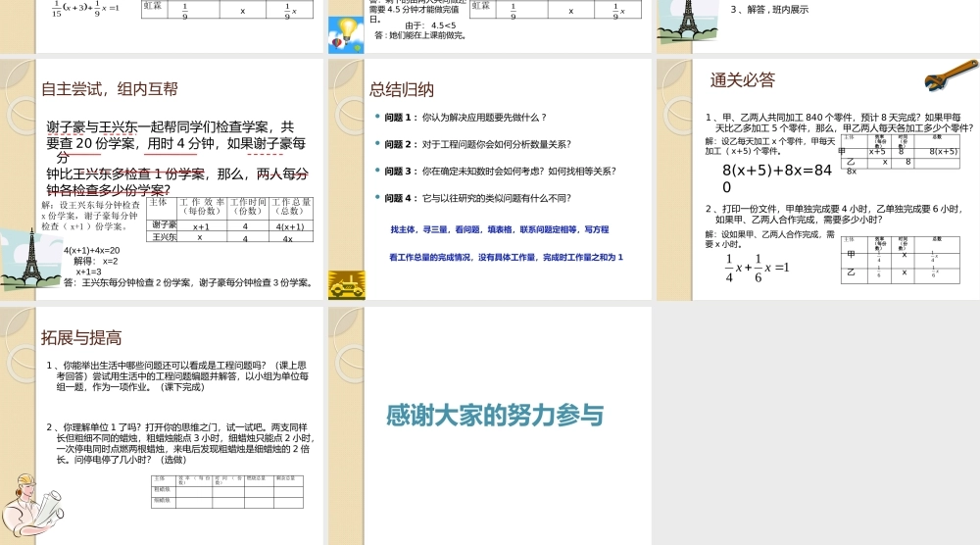Click the 问题 4 line about 类似问题

(x=477, y=197)
